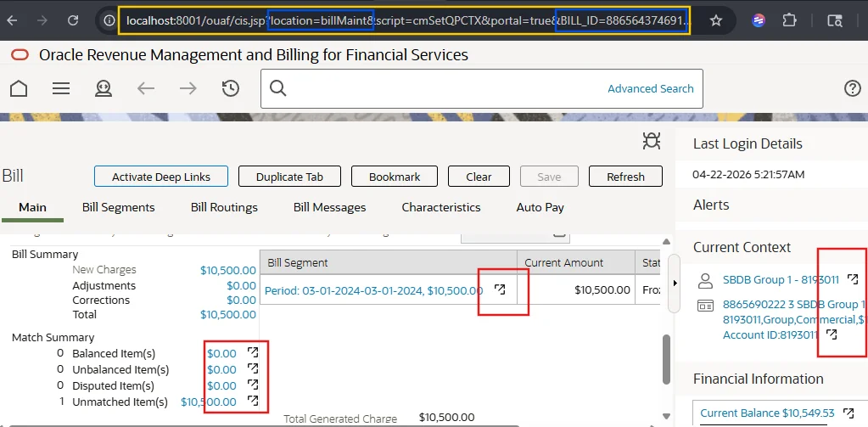The height and width of the screenshot is (427, 868).
Task: Open the hamburger Menu icon
Action: pos(61,88)
